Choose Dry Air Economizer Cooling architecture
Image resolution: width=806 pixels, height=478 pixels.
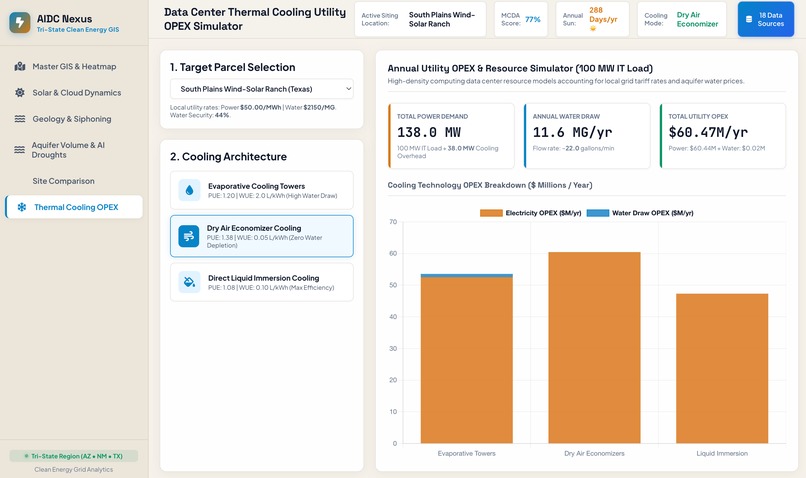(x=262, y=236)
